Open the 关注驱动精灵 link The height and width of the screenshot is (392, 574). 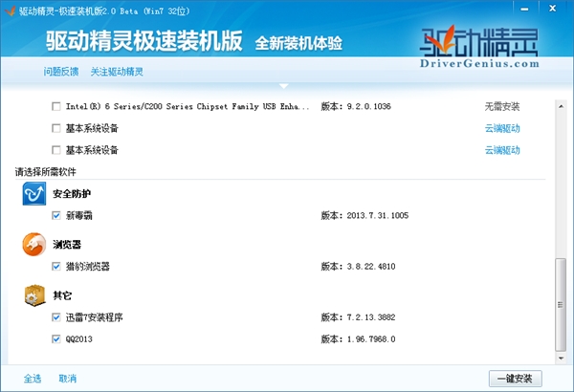[117, 72]
